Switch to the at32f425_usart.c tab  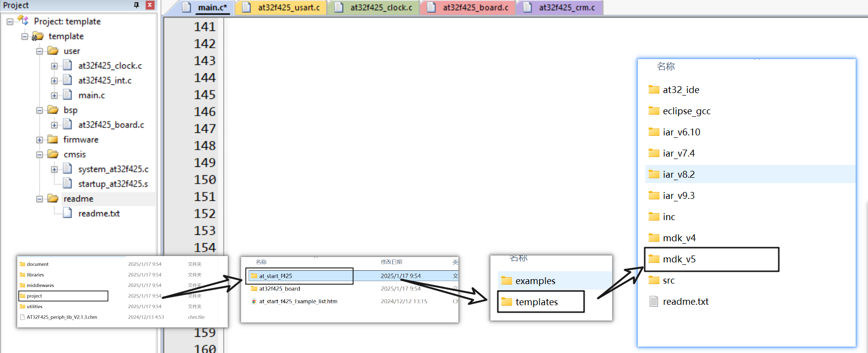click(x=281, y=7)
